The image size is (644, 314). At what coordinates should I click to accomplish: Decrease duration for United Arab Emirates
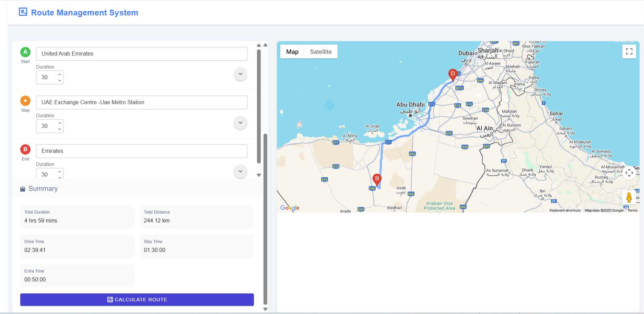point(60,80)
